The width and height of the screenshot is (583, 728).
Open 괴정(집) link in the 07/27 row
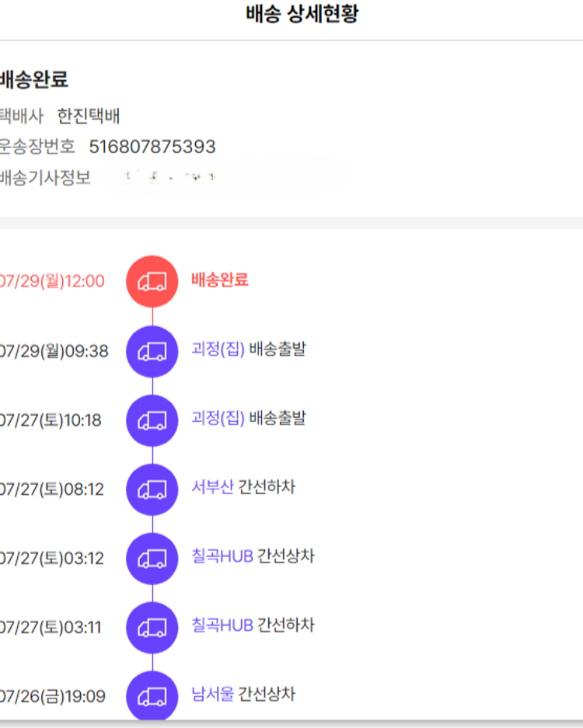click(218, 418)
